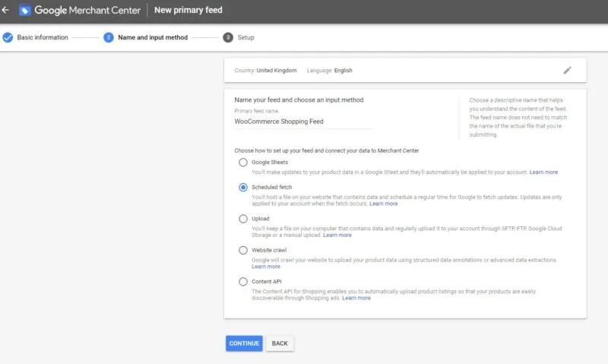
Task: Click the English language value
Action: [x=344, y=71]
